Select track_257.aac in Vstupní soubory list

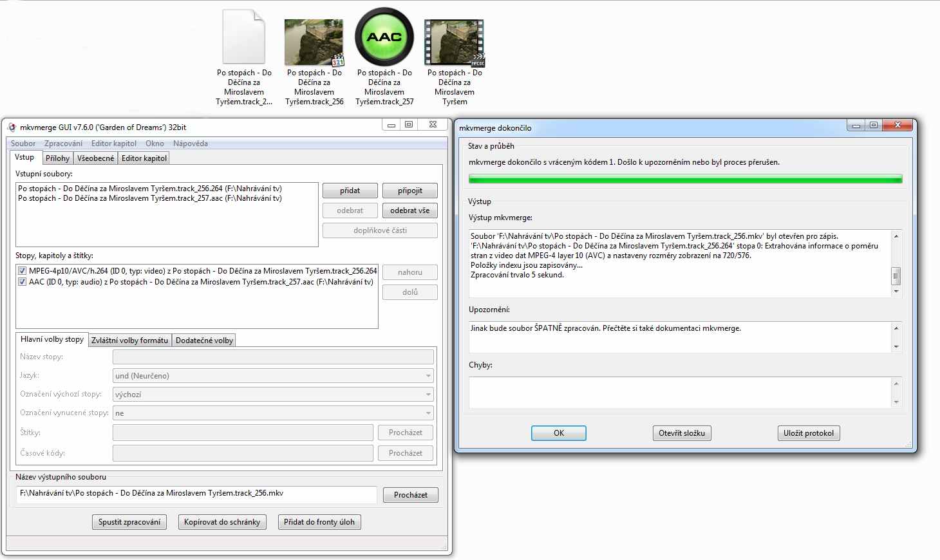point(150,198)
